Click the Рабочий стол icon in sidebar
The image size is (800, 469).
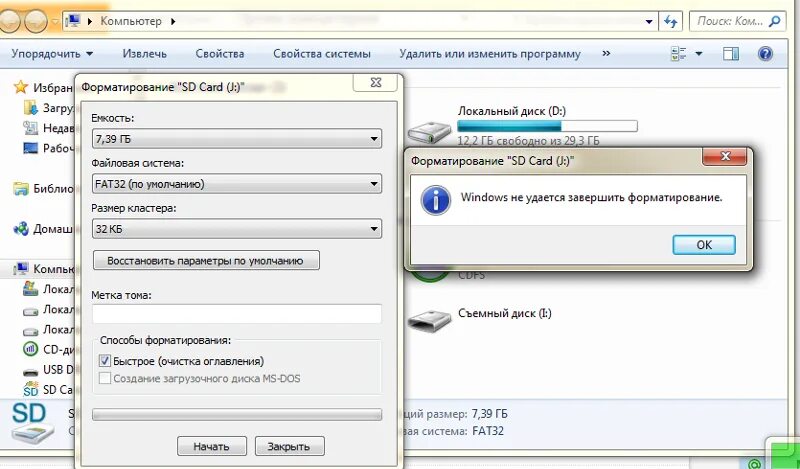(31, 148)
